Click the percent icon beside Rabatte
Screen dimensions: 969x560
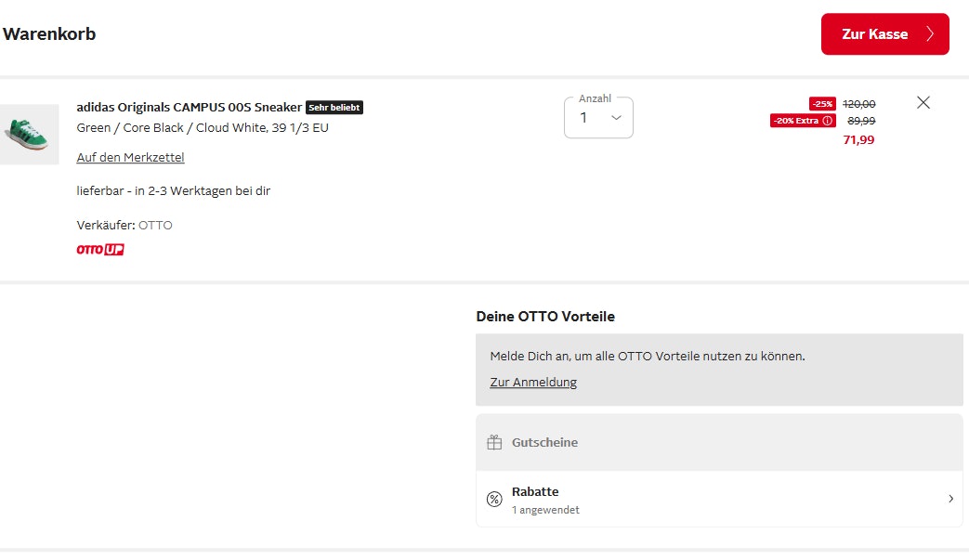494,500
